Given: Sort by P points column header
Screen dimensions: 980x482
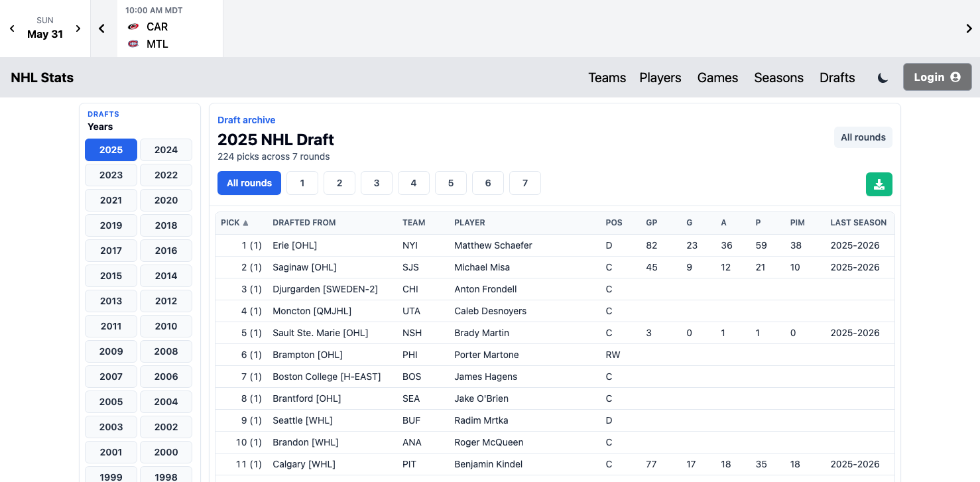Looking at the screenshot, I should click(x=758, y=223).
